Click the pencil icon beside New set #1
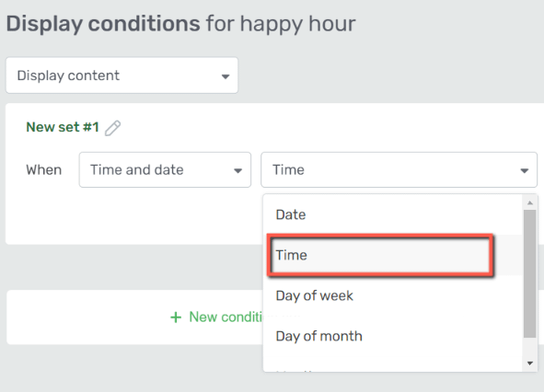 pos(112,128)
